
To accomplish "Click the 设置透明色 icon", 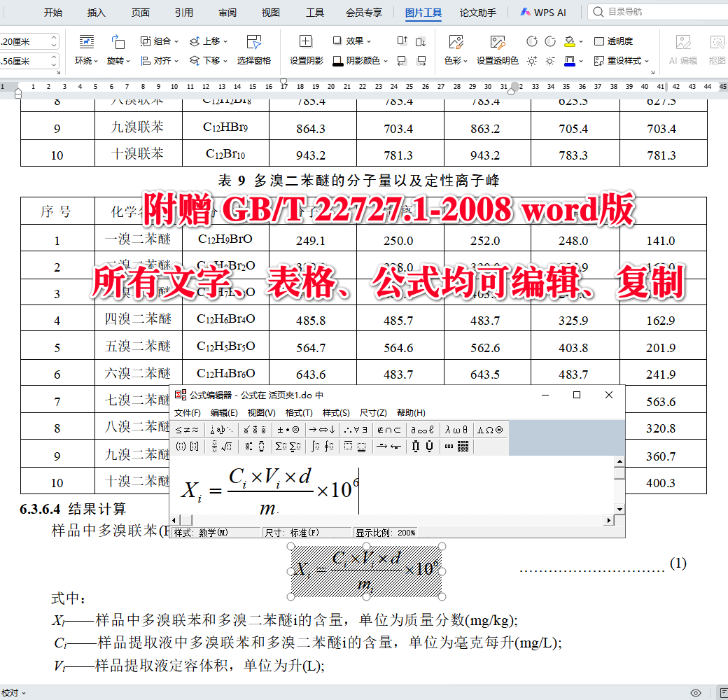I will [497, 42].
